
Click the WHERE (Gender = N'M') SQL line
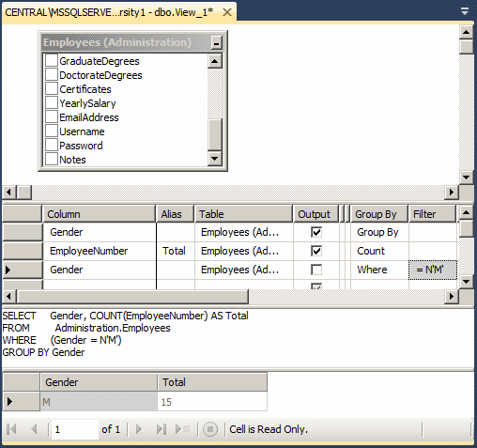pos(62,340)
